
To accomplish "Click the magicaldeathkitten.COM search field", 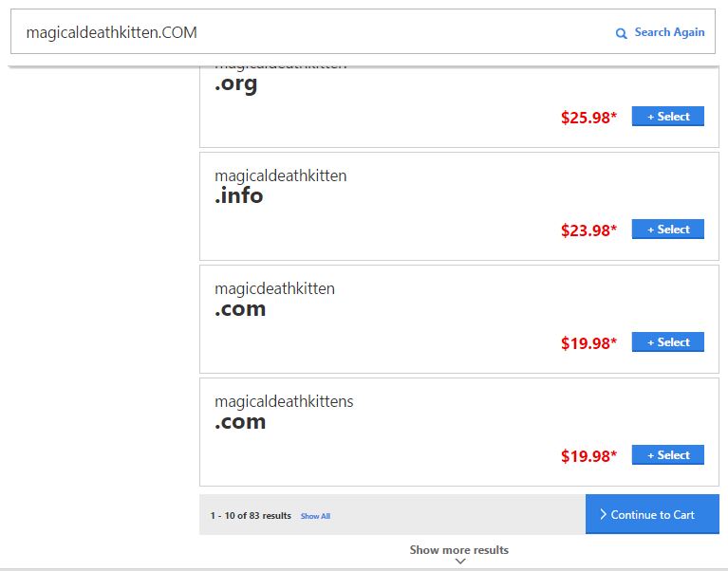I will 364,31.
